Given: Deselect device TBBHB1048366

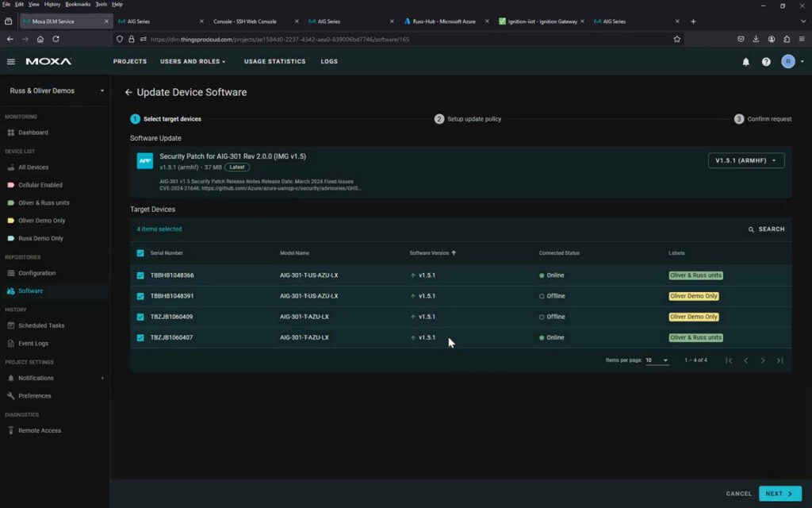Looking at the screenshot, I should (x=142, y=275).
